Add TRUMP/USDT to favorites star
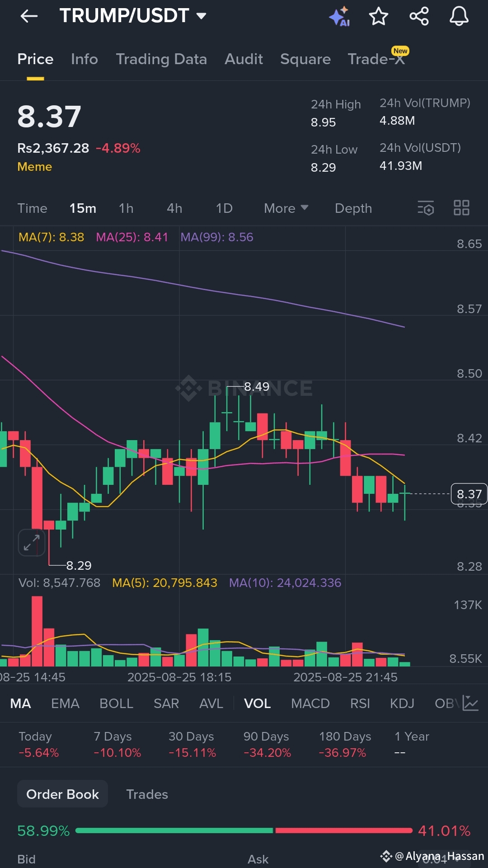Screen dimensions: 488x868 coord(379,17)
